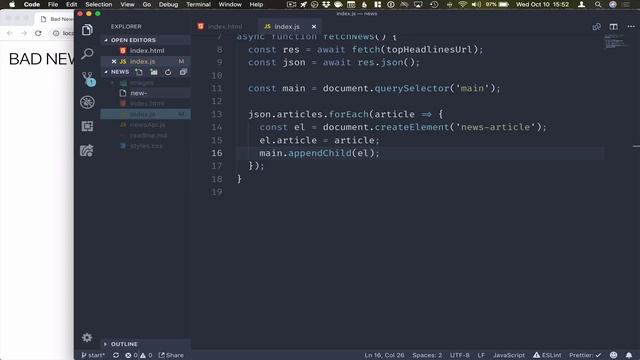640x360 pixels.
Task: Open notifications bell in status bar
Action: (629, 355)
